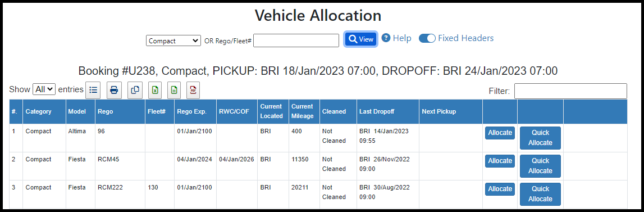Click the Help question mark icon
Screen dimensions: 644x212
tap(386, 38)
